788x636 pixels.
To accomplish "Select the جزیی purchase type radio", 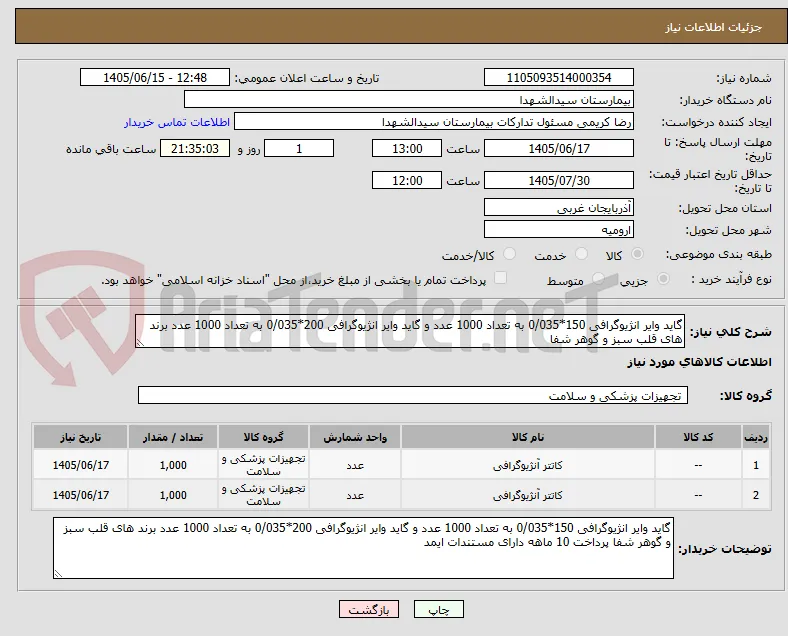I will [663, 279].
